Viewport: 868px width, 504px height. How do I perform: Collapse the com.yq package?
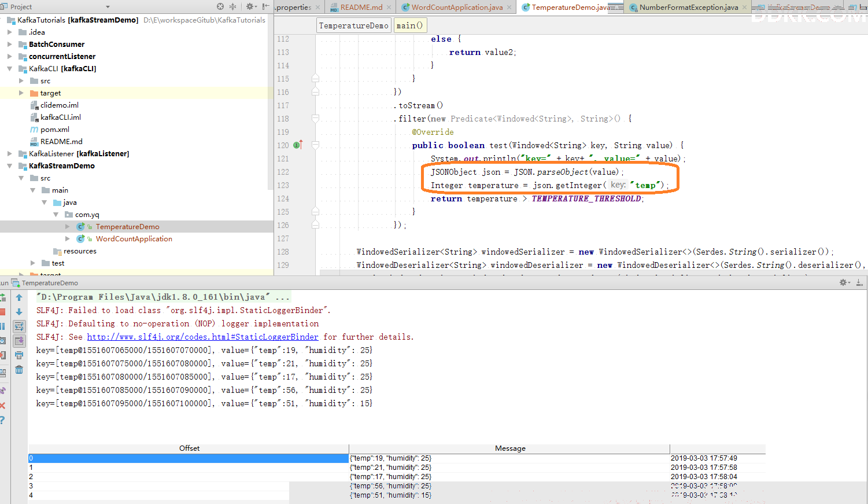(x=56, y=215)
